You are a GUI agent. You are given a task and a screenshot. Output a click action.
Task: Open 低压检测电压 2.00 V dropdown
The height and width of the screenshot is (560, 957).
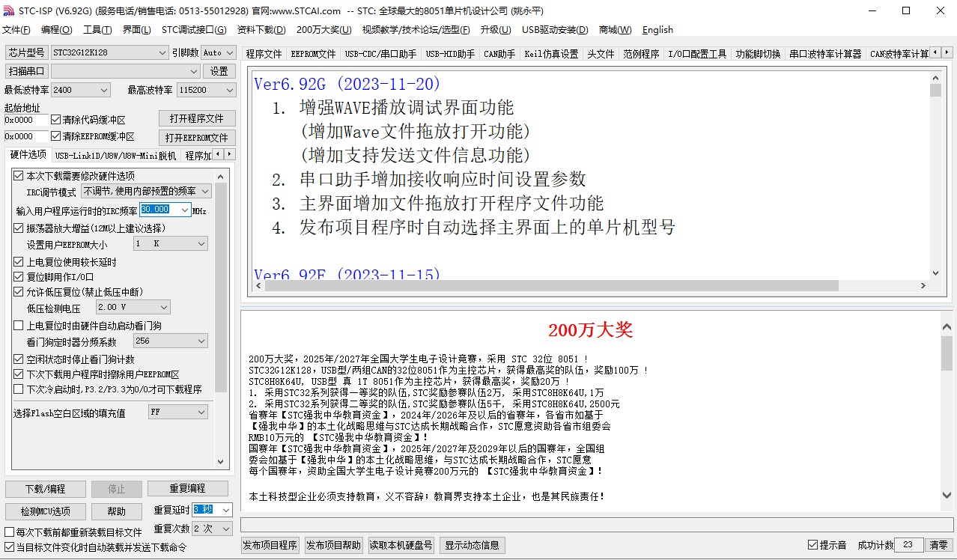(x=133, y=307)
